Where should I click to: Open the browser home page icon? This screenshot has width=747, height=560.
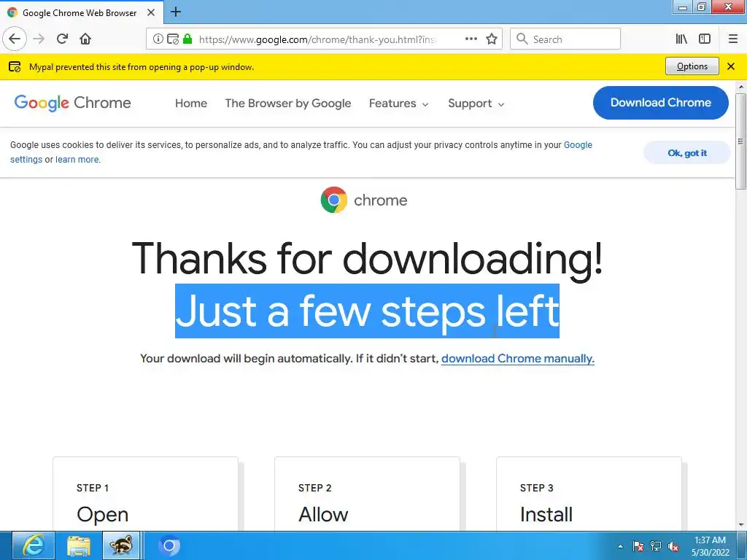point(85,39)
